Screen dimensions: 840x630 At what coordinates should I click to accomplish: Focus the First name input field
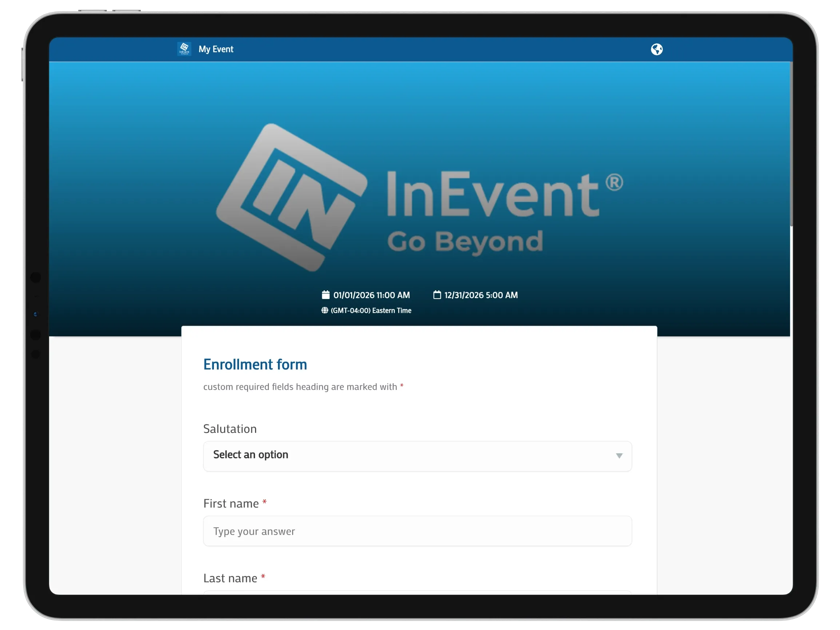[417, 531]
